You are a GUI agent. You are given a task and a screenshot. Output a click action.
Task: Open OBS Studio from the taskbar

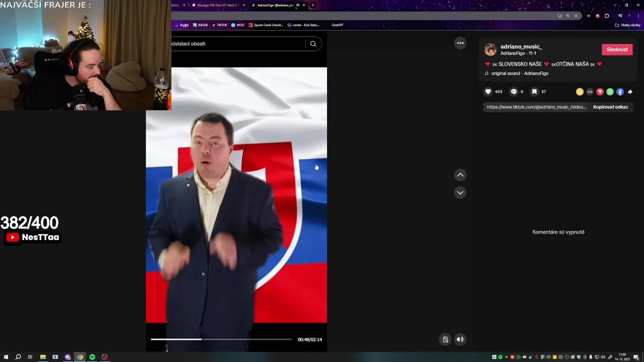(x=105, y=357)
